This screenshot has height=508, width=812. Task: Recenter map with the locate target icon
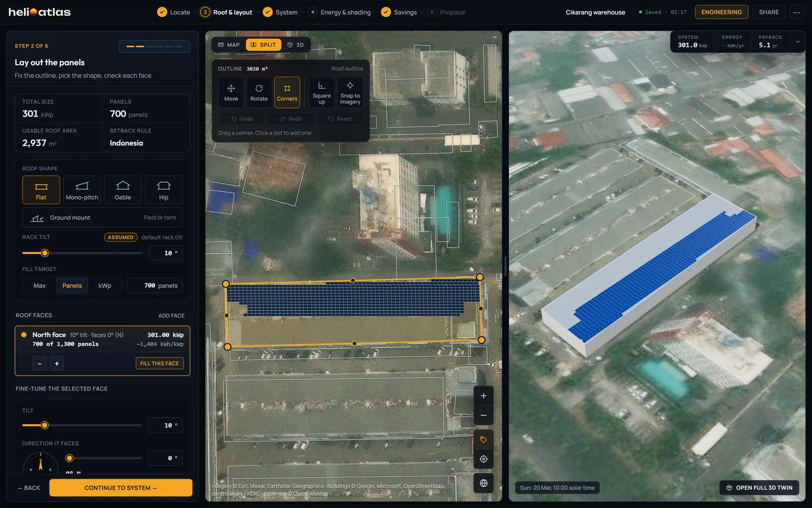tap(484, 459)
